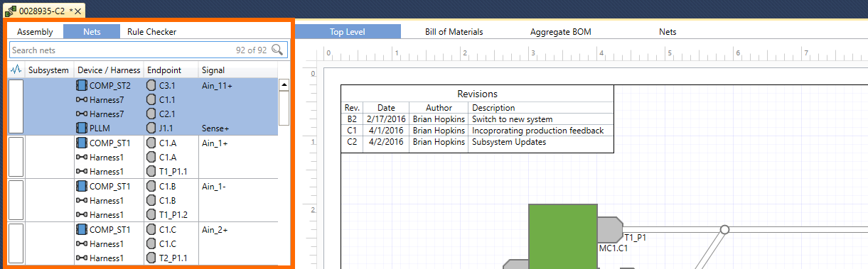Sort by the Subsystem column header
The image size is (868, 269).
point(48,70)
